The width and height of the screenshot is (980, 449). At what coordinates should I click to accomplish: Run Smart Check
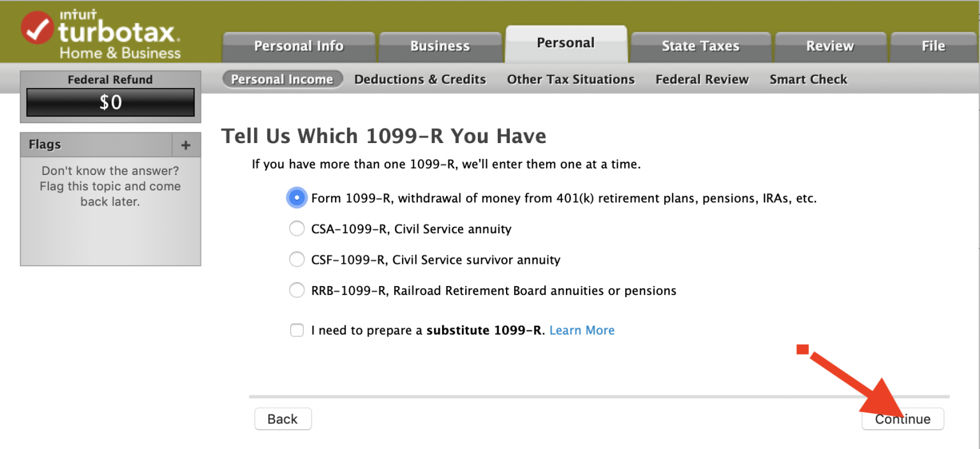[x=808, y=79]
